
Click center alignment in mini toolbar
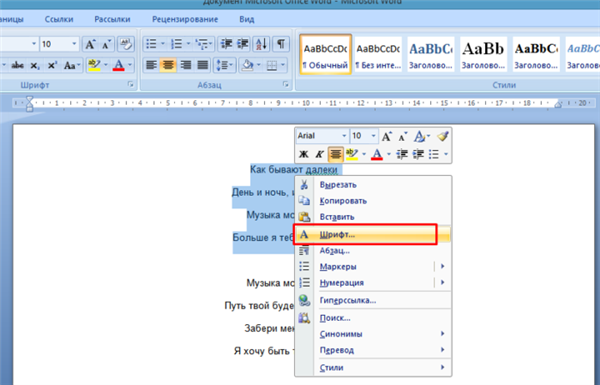click(x=336, y=154)
